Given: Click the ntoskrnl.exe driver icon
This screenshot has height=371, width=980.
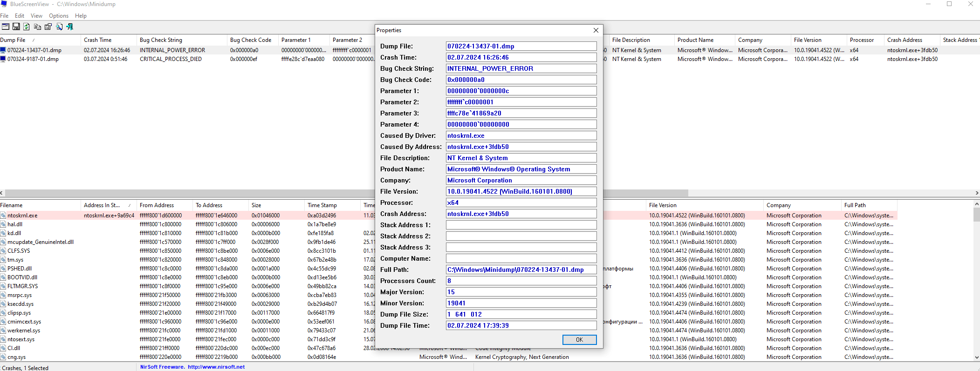Looking at the screenshot, I should [x=3, y=216].
